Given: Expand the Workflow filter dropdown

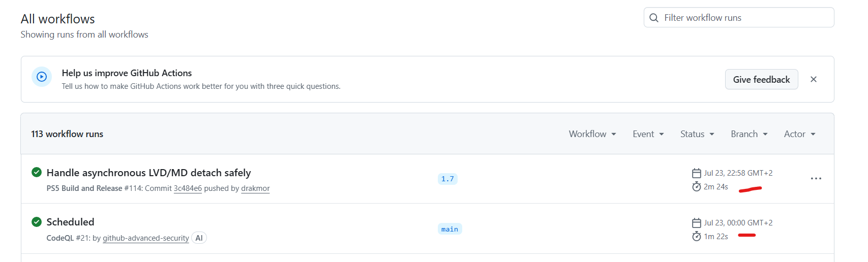Looking at the screenshot, I should pyautogui.click(x=592, y=134).
